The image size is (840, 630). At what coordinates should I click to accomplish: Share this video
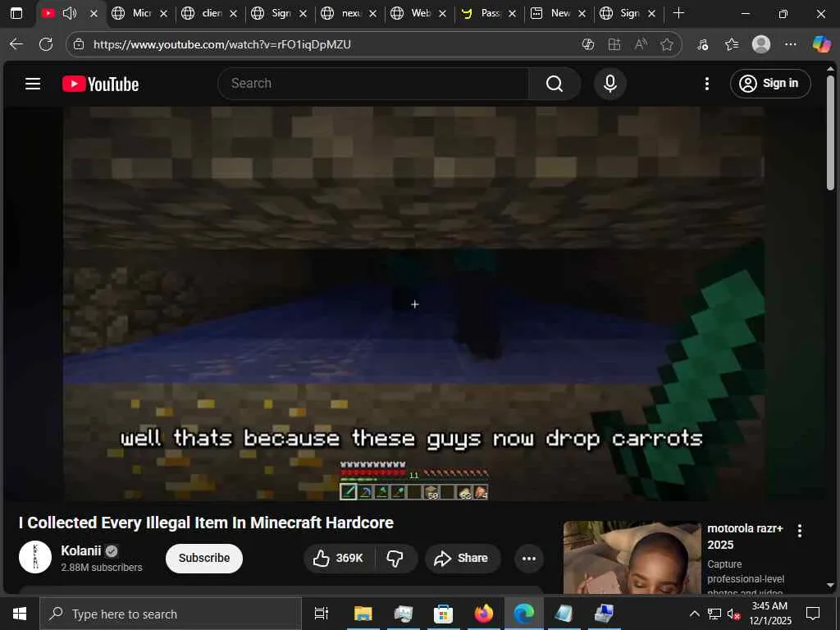point(463,558)
